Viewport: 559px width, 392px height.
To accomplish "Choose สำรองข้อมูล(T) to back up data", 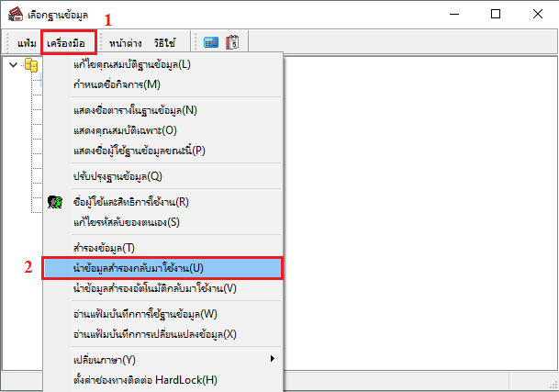I will pyautogui.click(x=103, y=248).
